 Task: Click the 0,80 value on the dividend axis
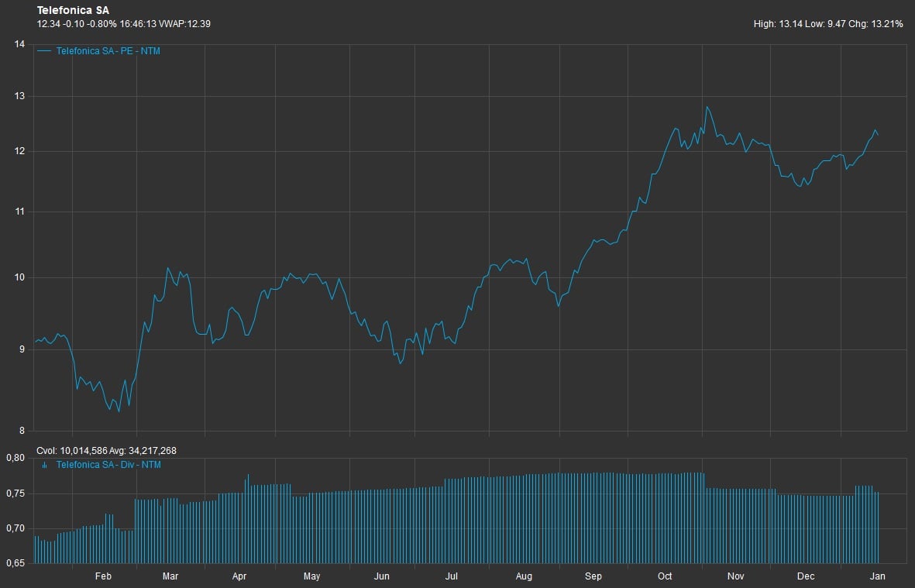click(15, 458)
